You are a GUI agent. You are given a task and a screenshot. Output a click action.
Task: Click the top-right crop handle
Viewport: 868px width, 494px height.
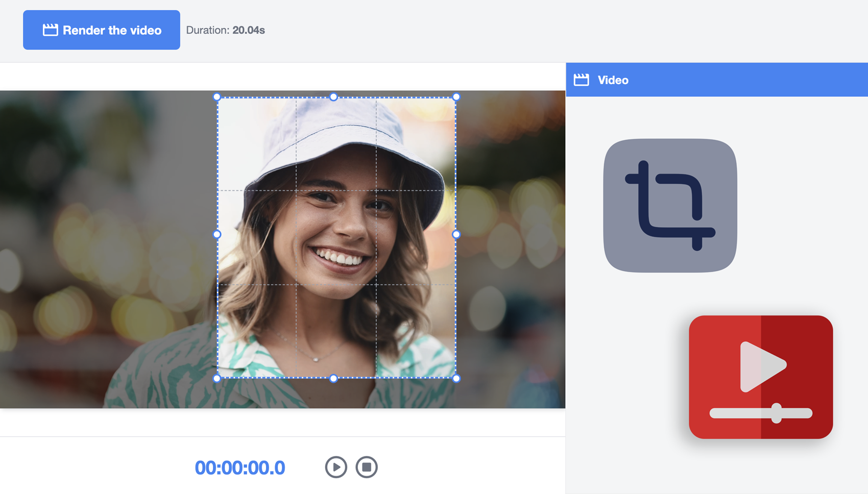tap(456, 97)
